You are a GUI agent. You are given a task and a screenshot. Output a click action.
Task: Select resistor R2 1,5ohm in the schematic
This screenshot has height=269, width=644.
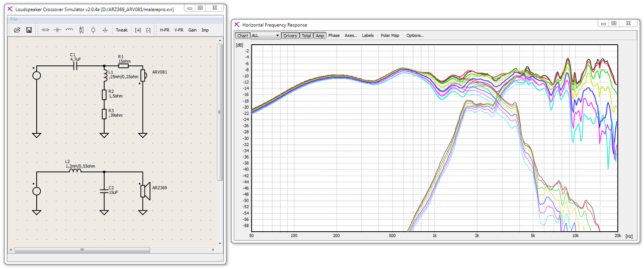pyautogui.click(x=104, y=94)
